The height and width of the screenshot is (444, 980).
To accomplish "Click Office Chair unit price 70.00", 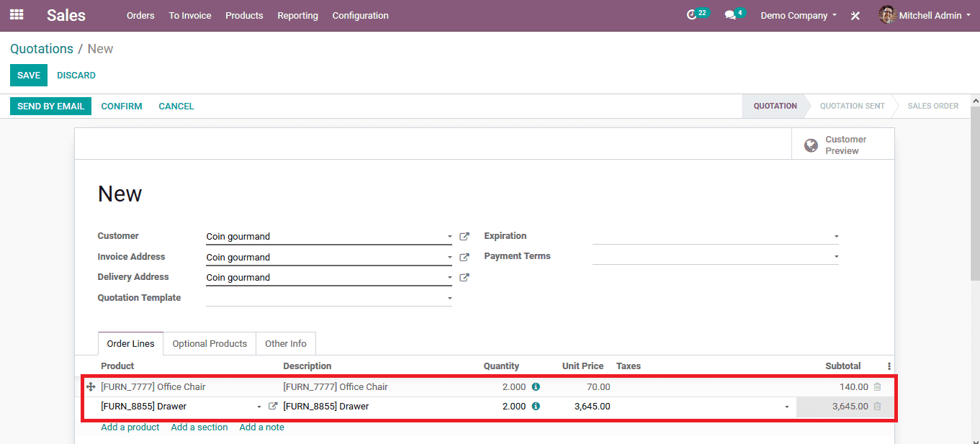I will pyautogui.click(x=598, y=386).
